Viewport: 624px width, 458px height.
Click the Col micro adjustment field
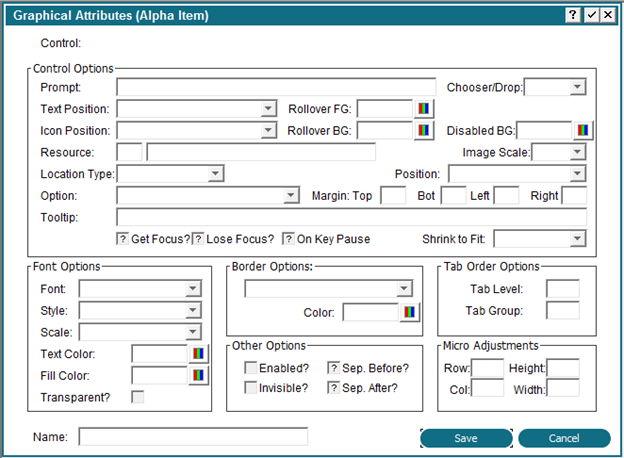pyautogui.click(x=487, y=388)
